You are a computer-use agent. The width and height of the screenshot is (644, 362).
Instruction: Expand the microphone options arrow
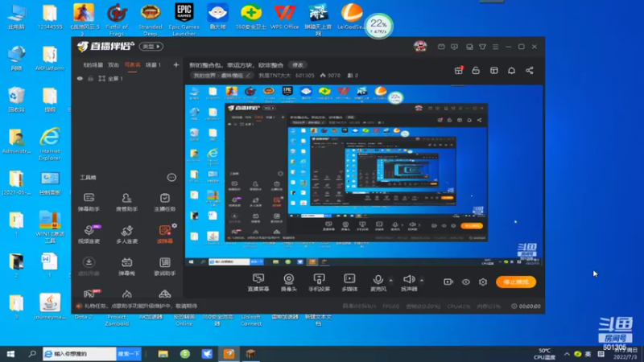pos(390,281)
